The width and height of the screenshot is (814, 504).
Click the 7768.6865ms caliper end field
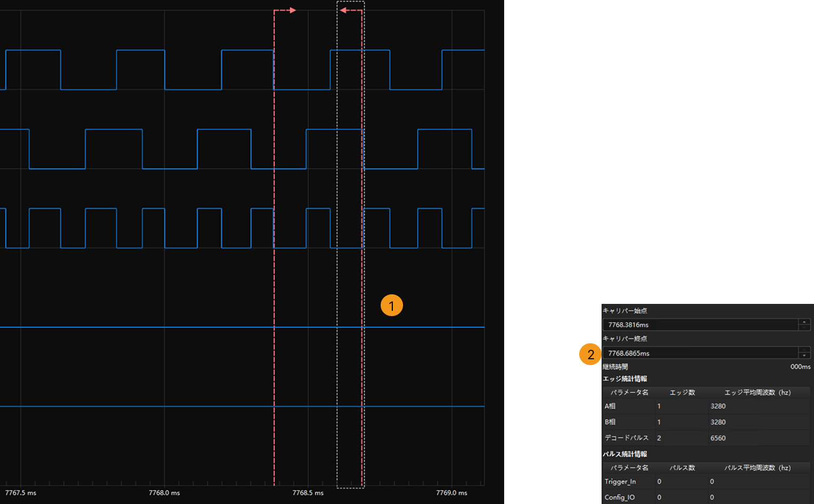pyautogui.click(x=700, y=353)
